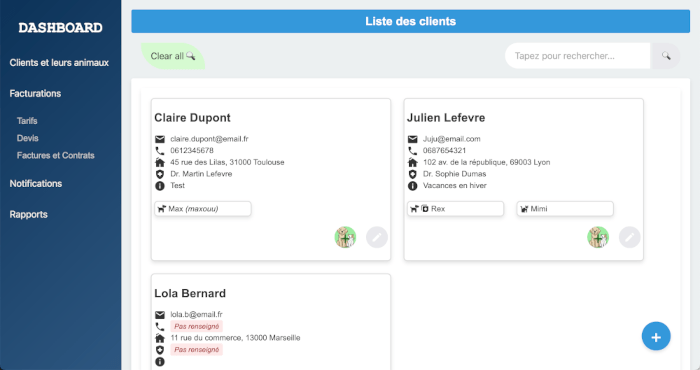Image resolution: width=700 pixels, height=370 pixels.
Task: Click the blue plus add client button
Action: tap(656, 337)
